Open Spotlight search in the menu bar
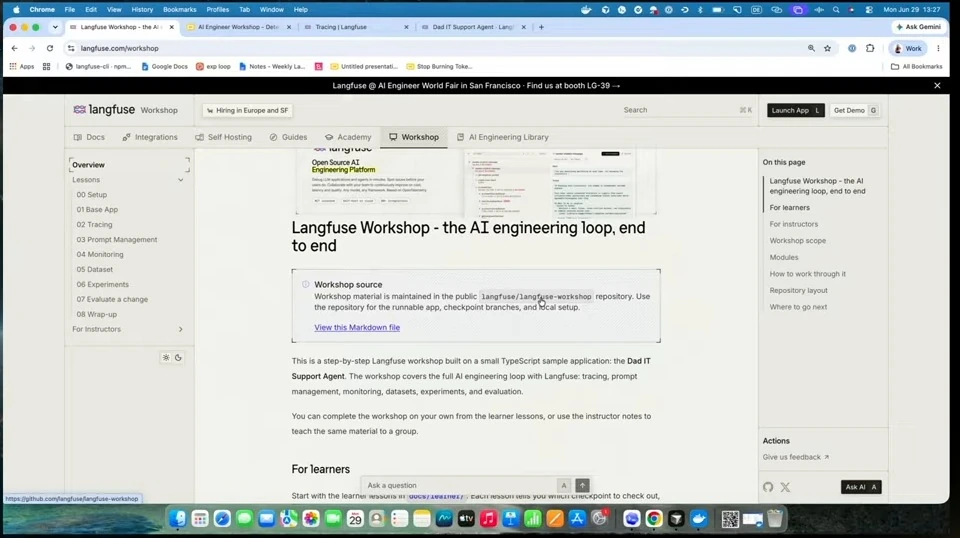The image size is (960, 538). pos(836,10)
